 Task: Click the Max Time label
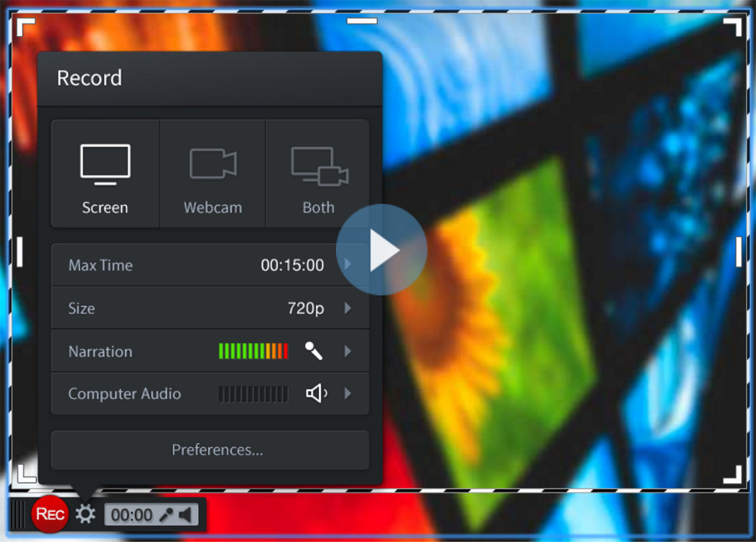pyautogui.click(x=100, y=266)
